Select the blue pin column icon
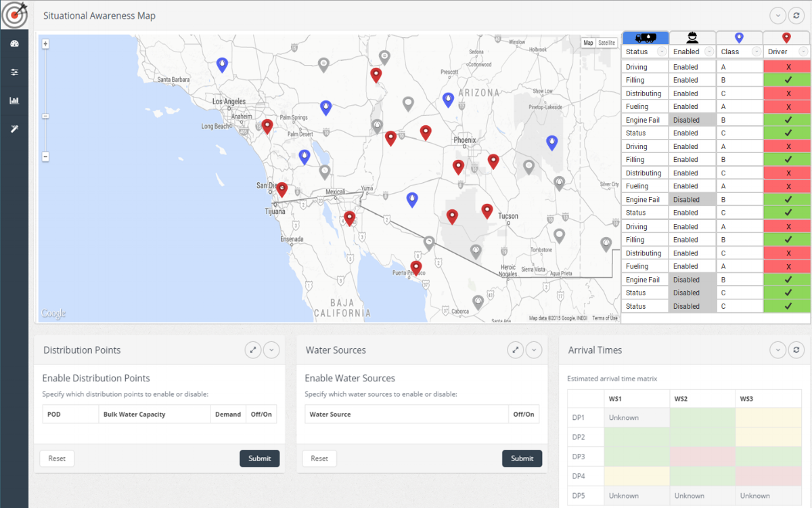Image resolution: width=812 pixels, height=508 pixels. pyautogui.click(x=738, y=38)
